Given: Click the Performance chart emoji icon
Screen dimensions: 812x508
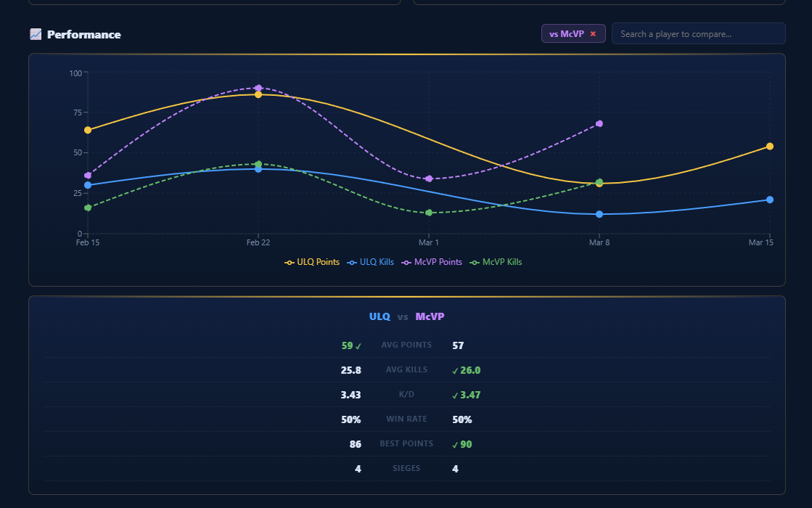Looking at the screenshot, I should pos(36,34).
